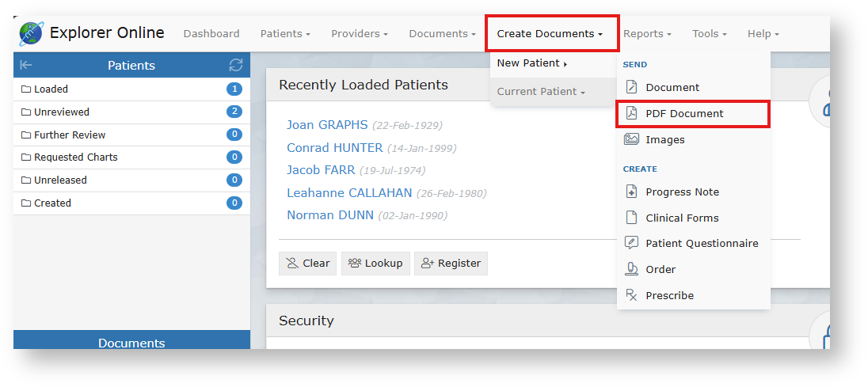The image size is (868, 387).
Task: Click the Explorer Online globe logo
Action: [x=31, y=33]
